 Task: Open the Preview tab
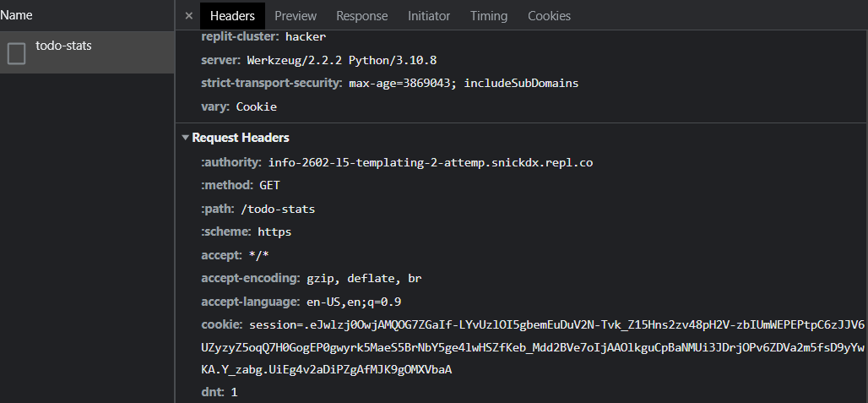tap(296, 16)
